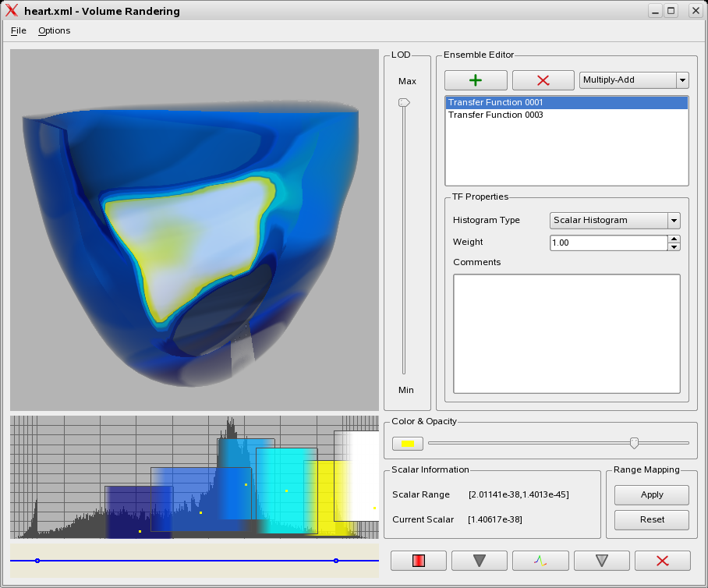This screenshot has width=708, height=588.
Task: Click the heart volume rendering view
Action: click(x=194, y=230)
